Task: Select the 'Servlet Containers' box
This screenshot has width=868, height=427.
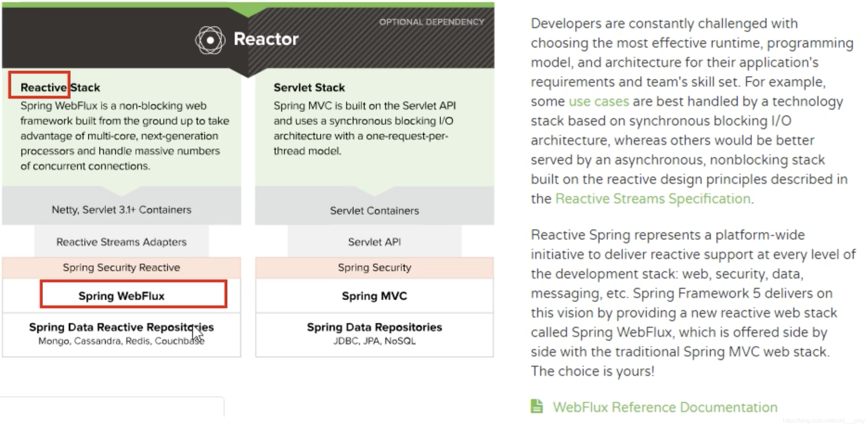Action: (375, 206)
